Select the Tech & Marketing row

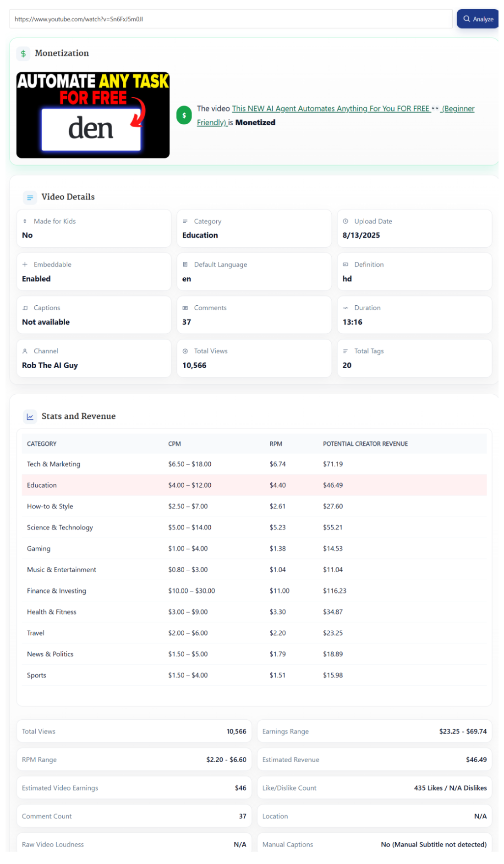(254, 464)
